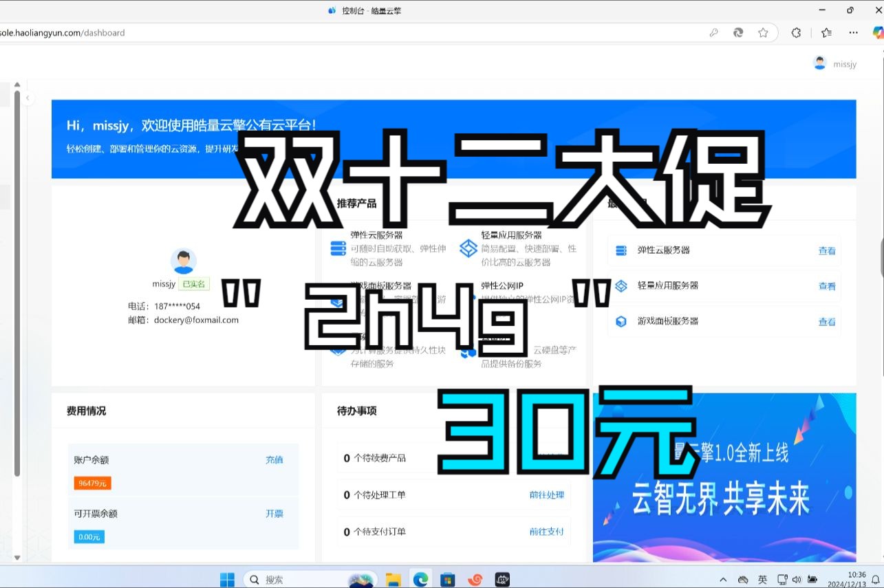The image size is (884, 588).
Task: Click the cloud sync tray icon
Action: point(743,580)
